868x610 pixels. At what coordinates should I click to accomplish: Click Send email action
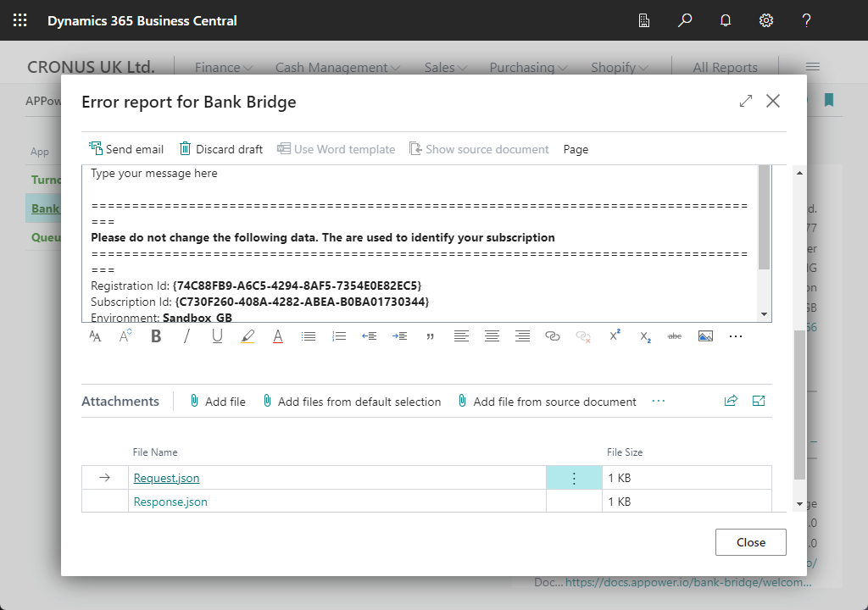point(126,149)
